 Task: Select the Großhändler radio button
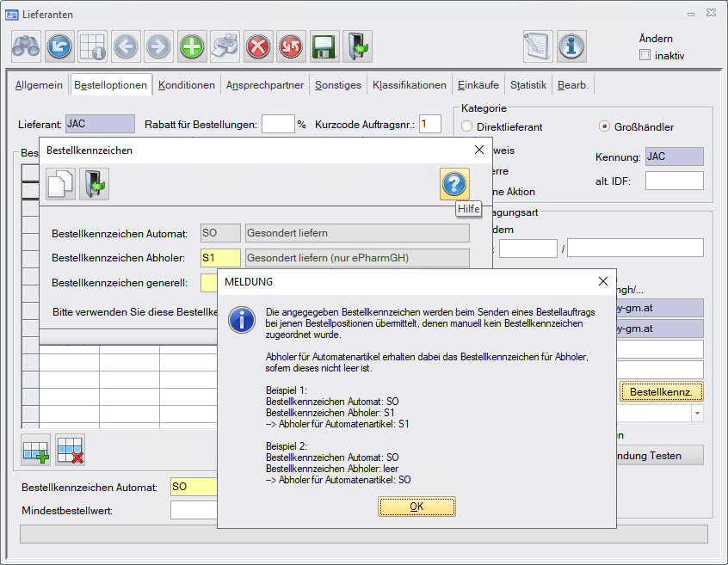[x=604, y=127]
